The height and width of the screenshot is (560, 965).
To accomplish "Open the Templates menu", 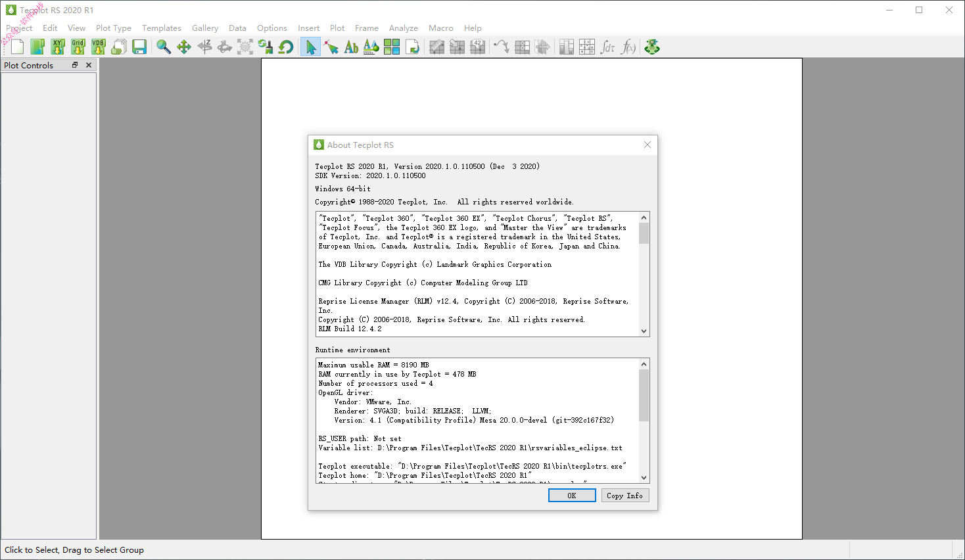I will click(x=162, y=28).
